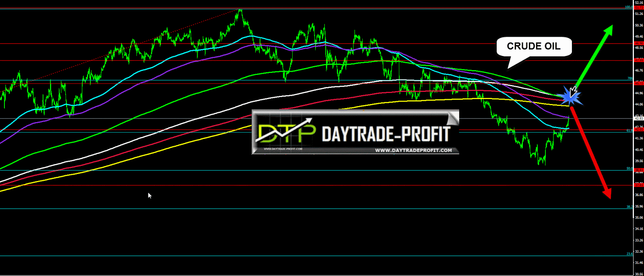Select the 61.8 Fibonacci level label
This screenshot has height=276, width=644.
630,130
